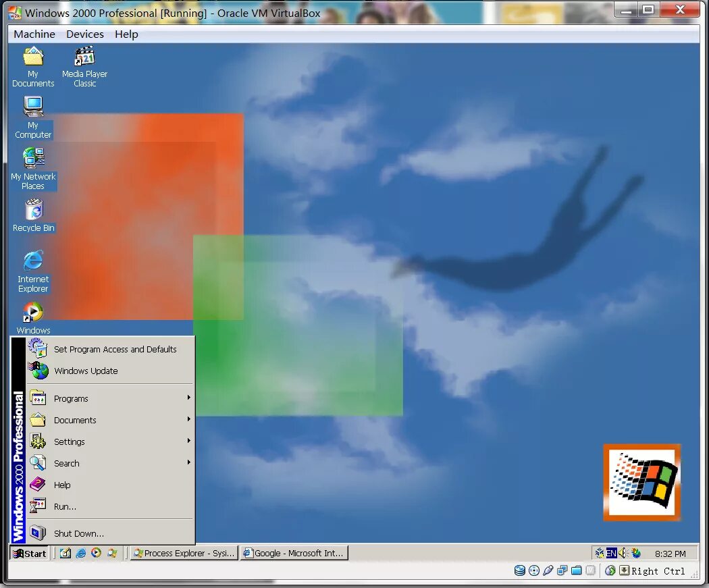Open the My Documents desktop icon
Image resolution: width=709 pixels, height=588 pixels.
33,68
